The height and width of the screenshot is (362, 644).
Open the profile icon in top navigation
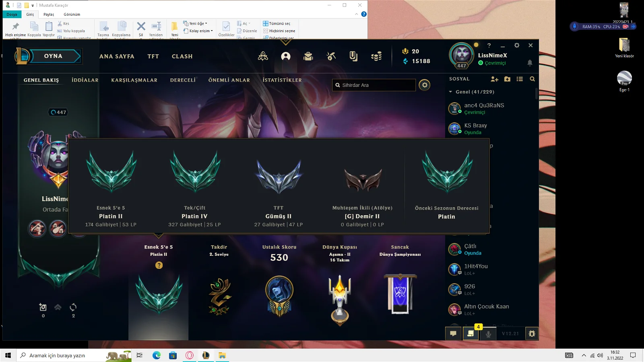tap(286, 56)
